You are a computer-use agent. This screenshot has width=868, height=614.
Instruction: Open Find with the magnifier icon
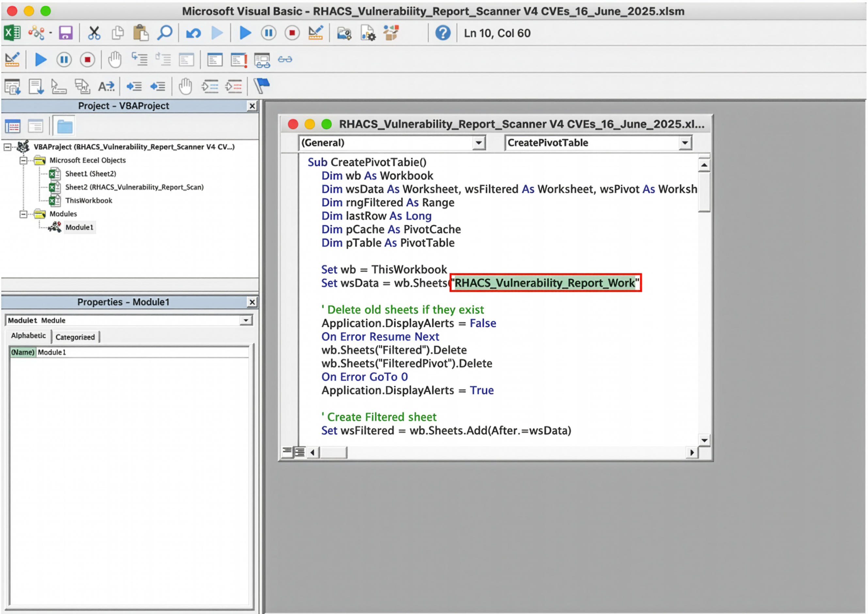click(x=165, y=33)
